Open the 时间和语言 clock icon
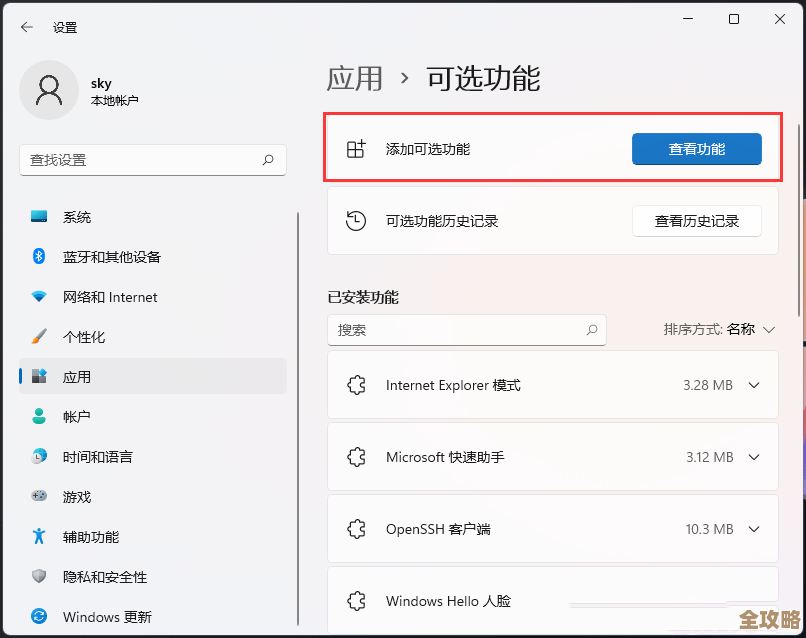The width and height of the screenshot is (806, 638). pos(40,457)
